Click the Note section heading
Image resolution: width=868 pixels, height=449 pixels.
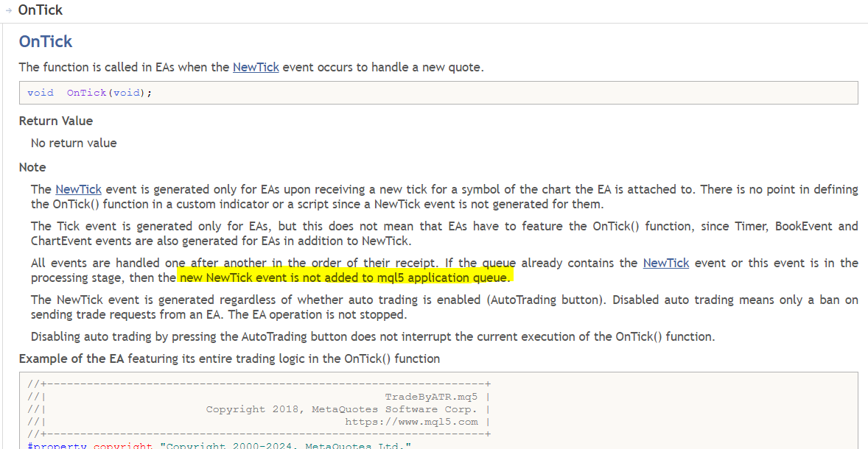pos(32,167)
